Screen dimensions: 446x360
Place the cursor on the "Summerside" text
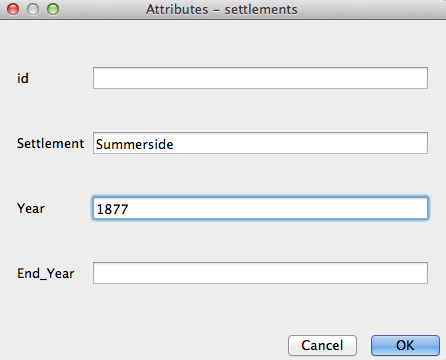coord(135,144)
